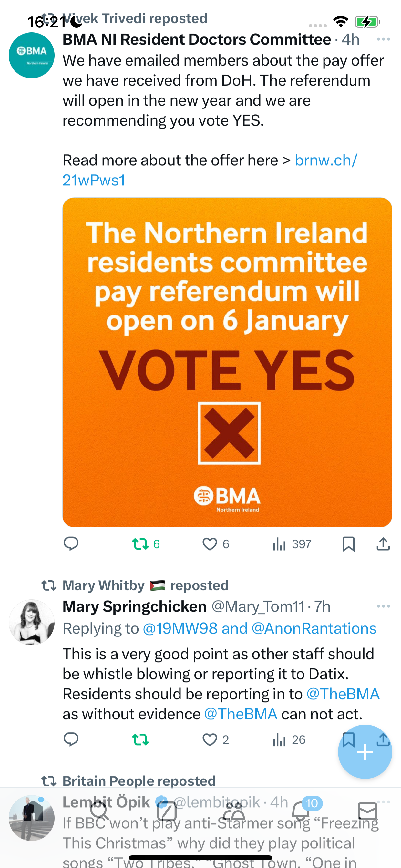Like the BMA NI Resident Doctors tweet
401x868 pixels.
(216, 544)
